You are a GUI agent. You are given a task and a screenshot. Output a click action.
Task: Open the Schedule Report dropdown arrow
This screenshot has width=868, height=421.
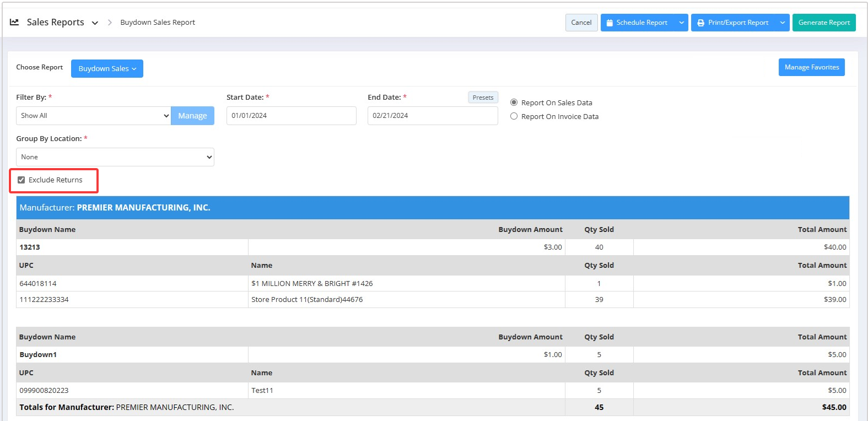682,23
